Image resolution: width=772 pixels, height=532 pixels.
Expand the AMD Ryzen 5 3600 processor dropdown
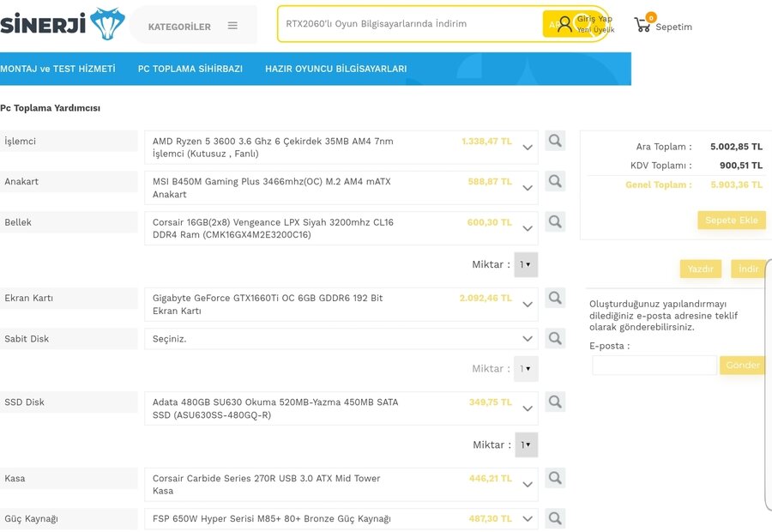click(x=528, y=148)
